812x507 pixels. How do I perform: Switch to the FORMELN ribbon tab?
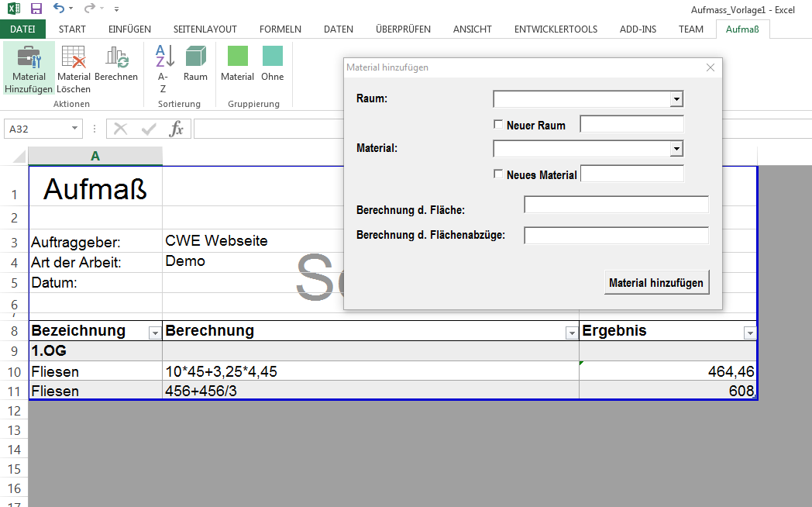280,29
